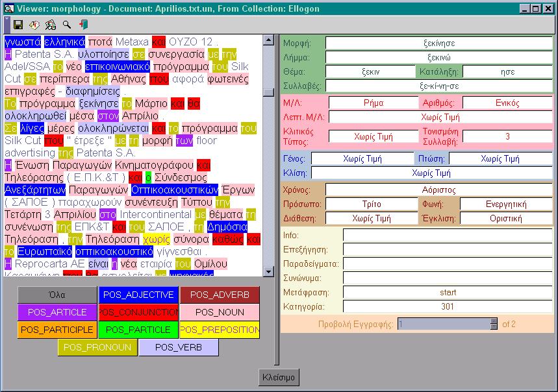Viewport: 558px width, 392px height.
Task: Click the blue word επικοινωνιακό
Action: (x=118, y=67)
